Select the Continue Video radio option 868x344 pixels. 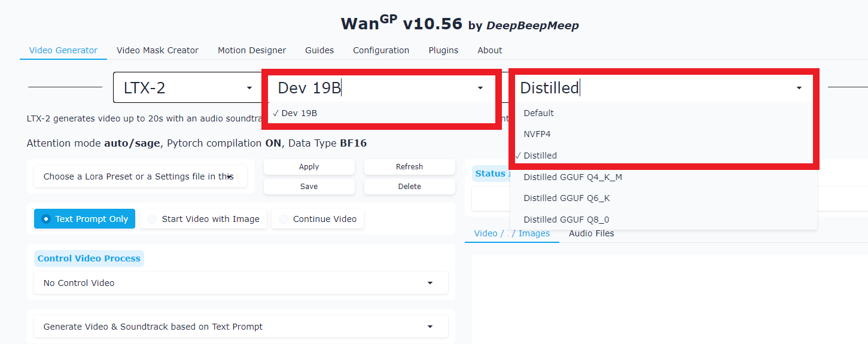pyautogui.click(x=318, y=219)
